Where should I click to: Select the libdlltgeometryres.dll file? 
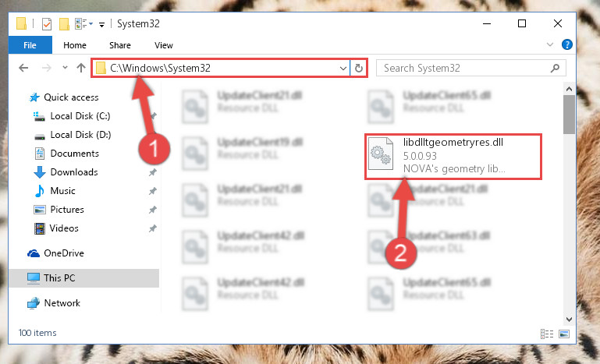(x=453, y=156)
